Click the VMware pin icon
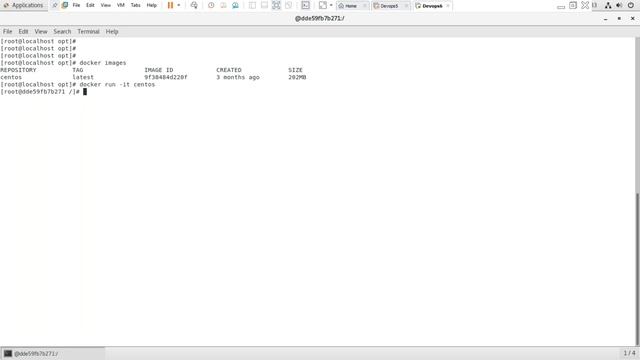The height and width of the screenshot is (360, 640). [55, 5]
